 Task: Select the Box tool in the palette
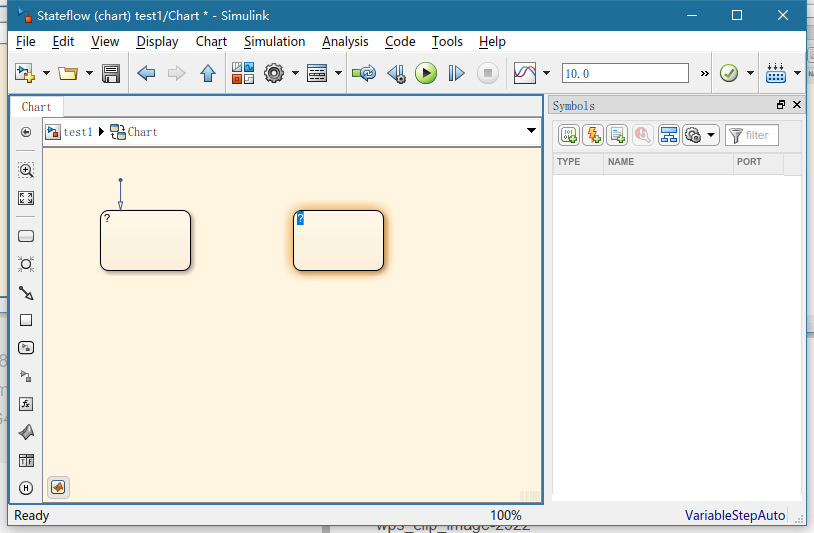coord(26,320)
